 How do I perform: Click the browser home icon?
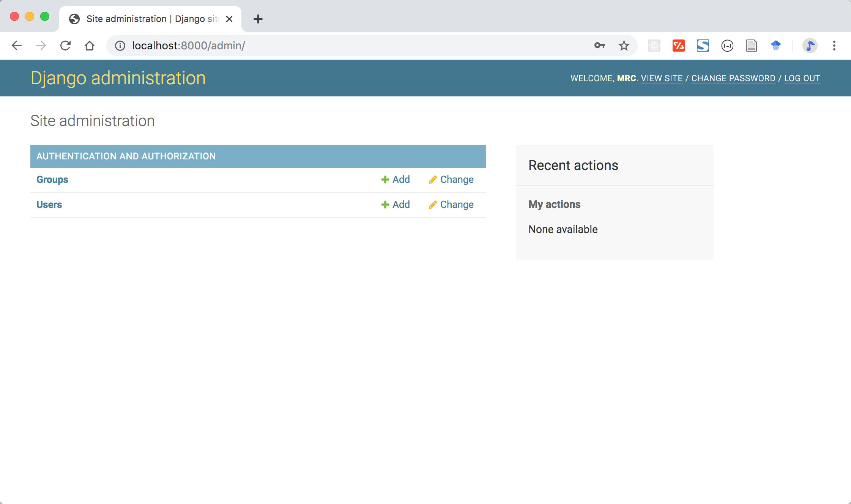pyautogui.click(x=90, y=46)
